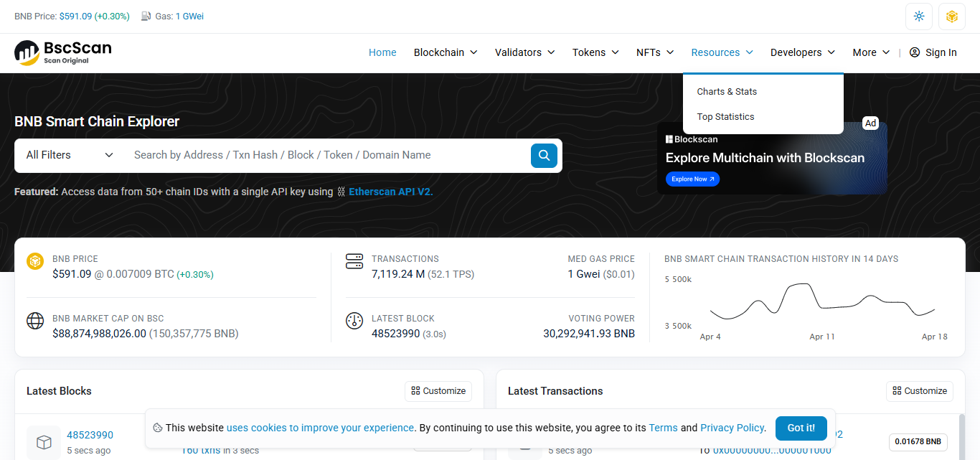Click the $591.09 BNB price stat
This screenshot has height=460, width=980.
[72, 274]
